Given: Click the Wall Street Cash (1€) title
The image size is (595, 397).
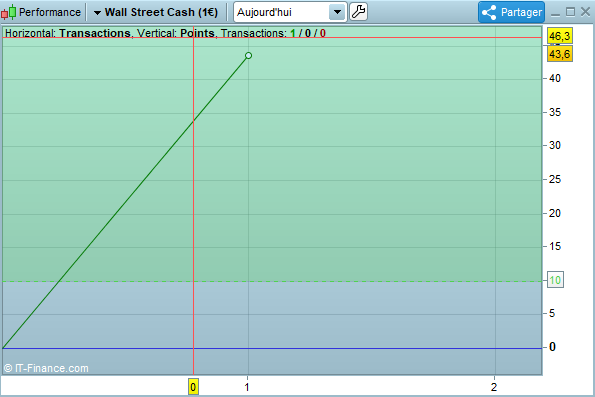Looking at the screenshot, I should [161, 12].
